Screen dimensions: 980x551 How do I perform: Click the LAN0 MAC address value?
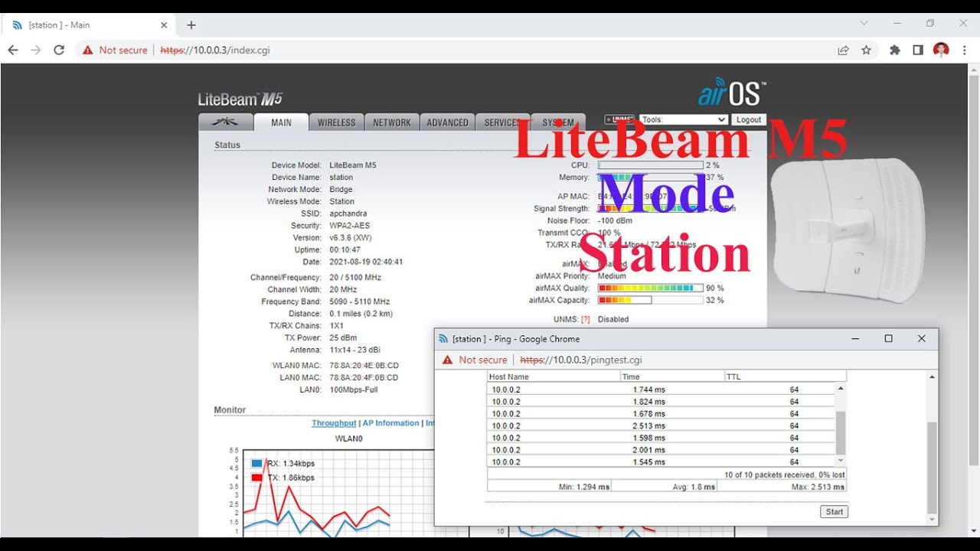pyautogui.click(x=364, y=378)
